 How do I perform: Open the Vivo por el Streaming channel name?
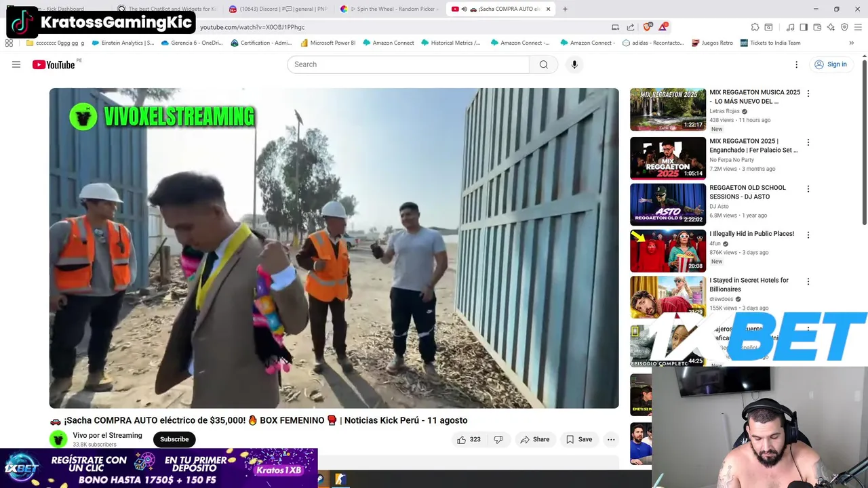point(107,435)
